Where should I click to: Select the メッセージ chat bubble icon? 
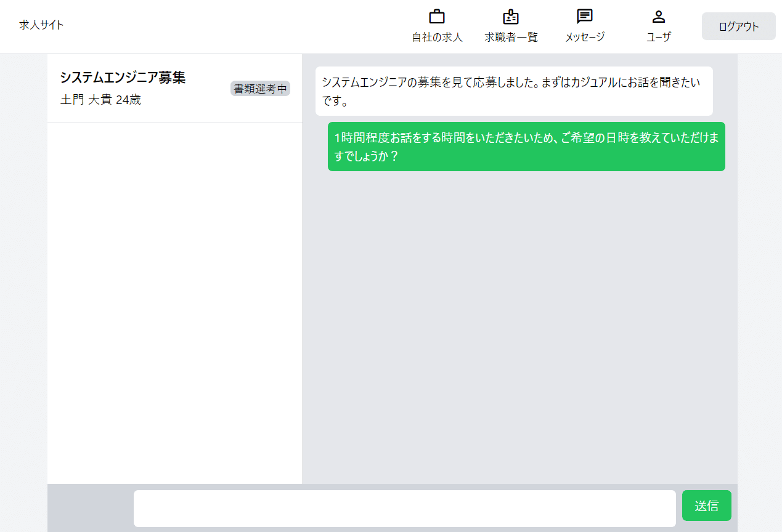coord(584,17)
